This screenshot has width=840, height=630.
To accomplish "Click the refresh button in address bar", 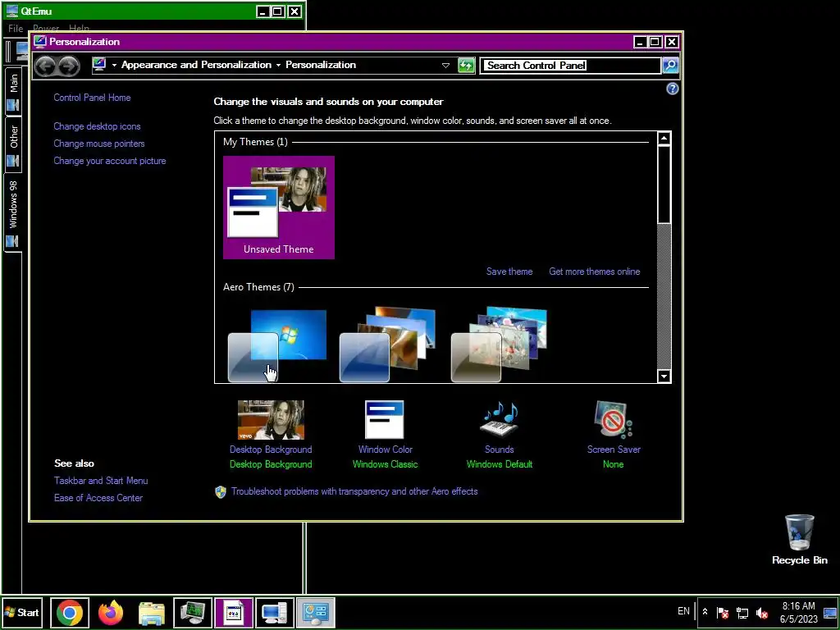I will [x=466, y=66].
